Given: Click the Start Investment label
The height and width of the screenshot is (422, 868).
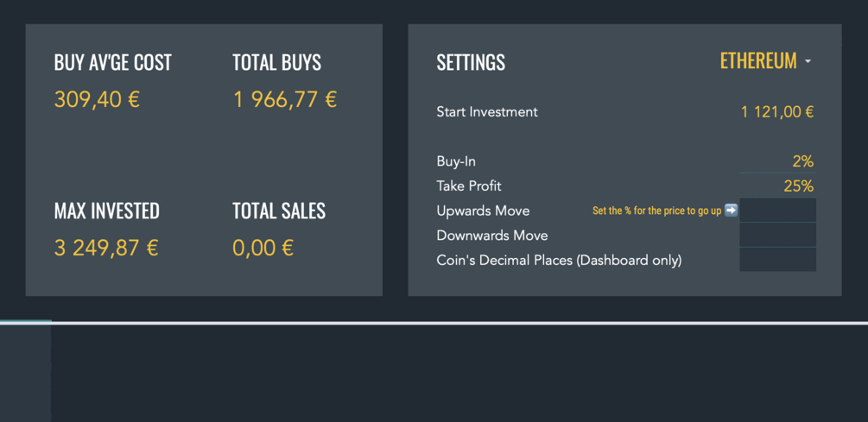Looking at the screenshot, I should pyautogui.click(x=487, y=111).
